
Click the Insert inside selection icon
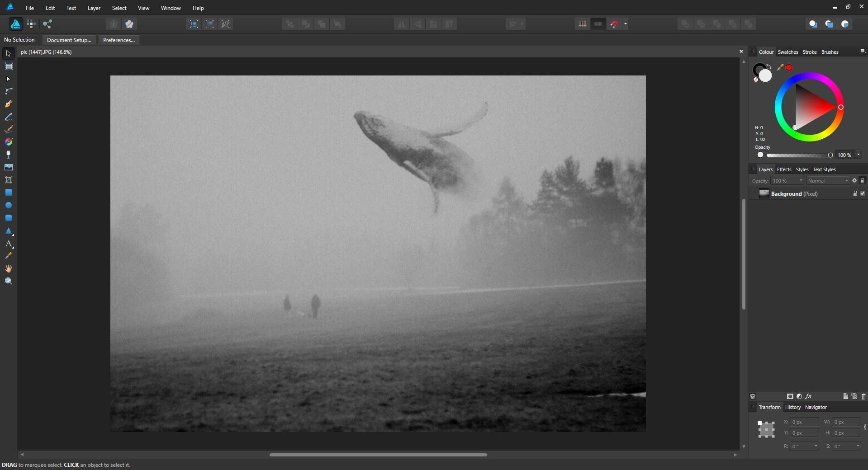(x=845, y=24)
